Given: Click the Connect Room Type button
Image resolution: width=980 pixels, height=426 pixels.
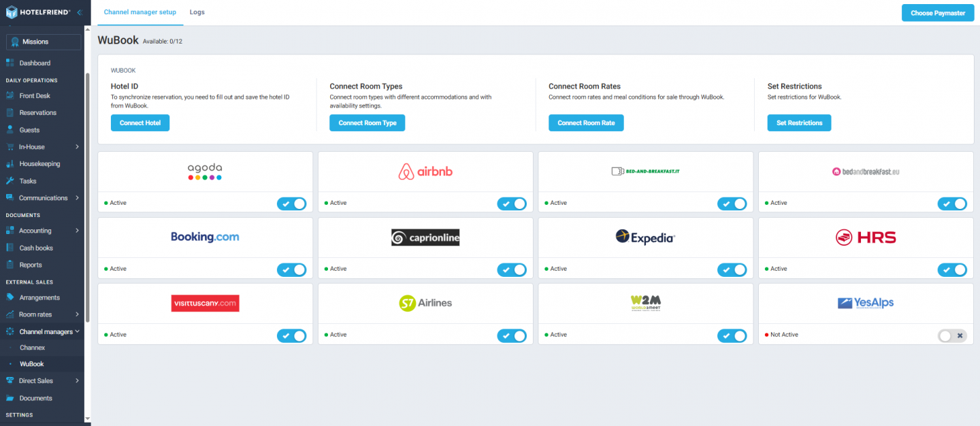Looking at the screenshot, I should pos(367,122).
